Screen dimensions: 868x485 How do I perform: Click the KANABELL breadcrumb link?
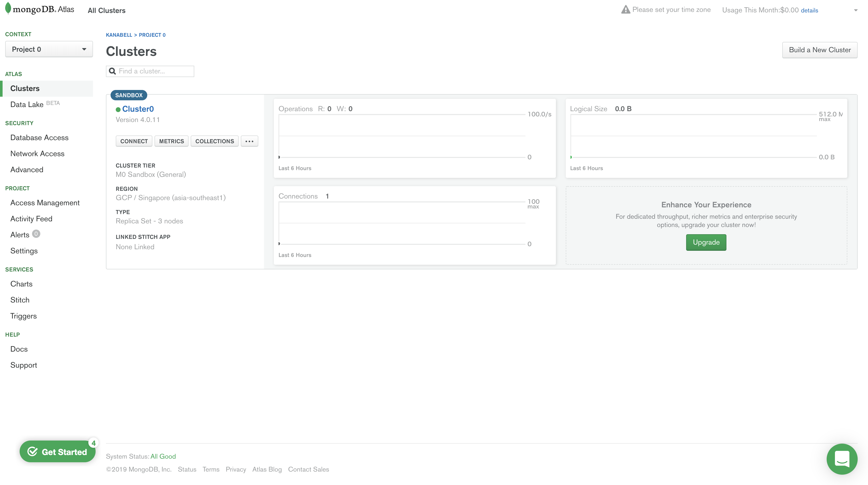tap(119, 35)
